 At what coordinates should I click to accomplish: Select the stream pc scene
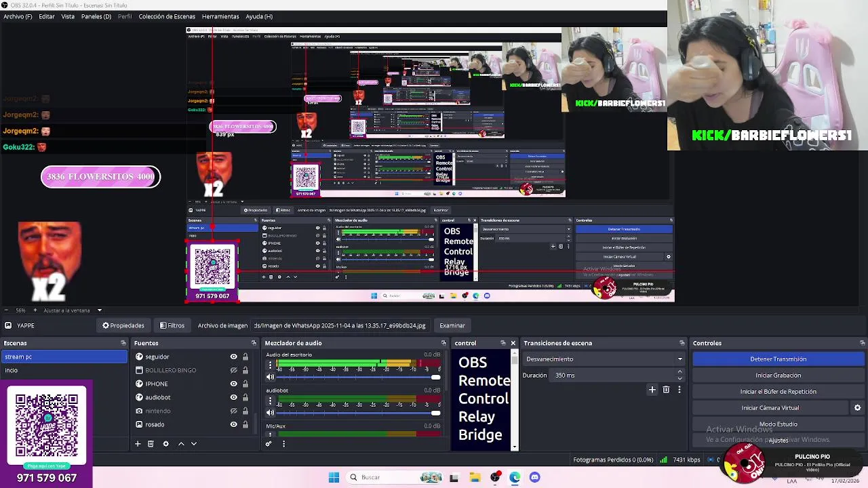(64, 357)
